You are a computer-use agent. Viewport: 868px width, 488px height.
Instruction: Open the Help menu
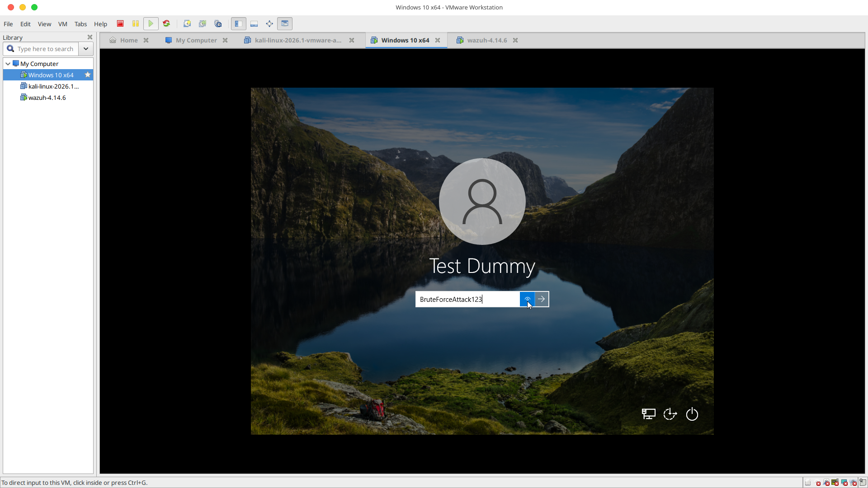pyautogui.click(x=100, y=24)
